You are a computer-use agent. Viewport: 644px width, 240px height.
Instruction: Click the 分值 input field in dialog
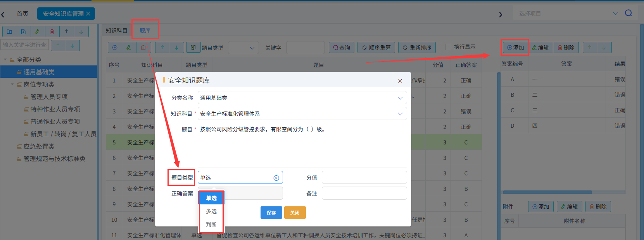coord(364,177)
